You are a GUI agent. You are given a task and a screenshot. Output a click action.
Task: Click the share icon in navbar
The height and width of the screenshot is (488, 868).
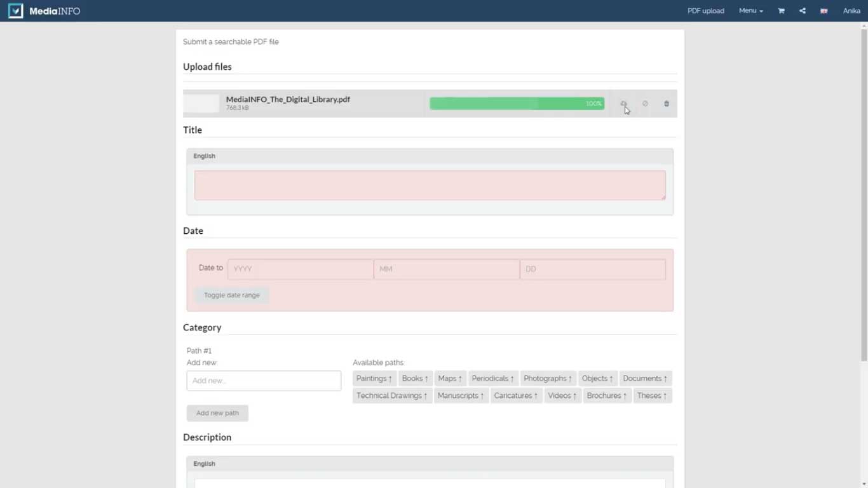(803, 11)
